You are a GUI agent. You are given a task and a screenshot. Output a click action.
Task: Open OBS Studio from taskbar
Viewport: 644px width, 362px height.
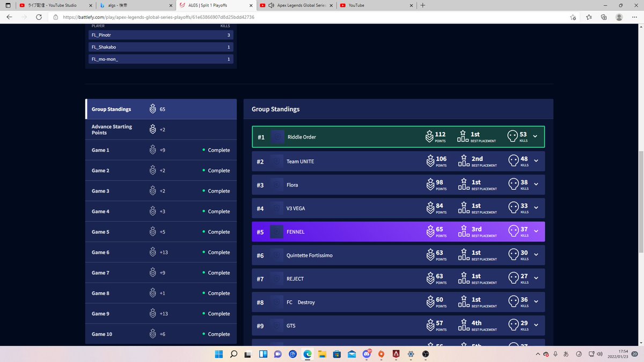[425, 354]
